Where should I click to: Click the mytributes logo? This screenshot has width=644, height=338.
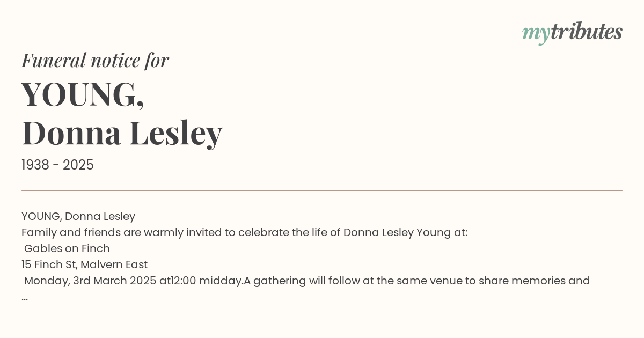pos(572,33)
